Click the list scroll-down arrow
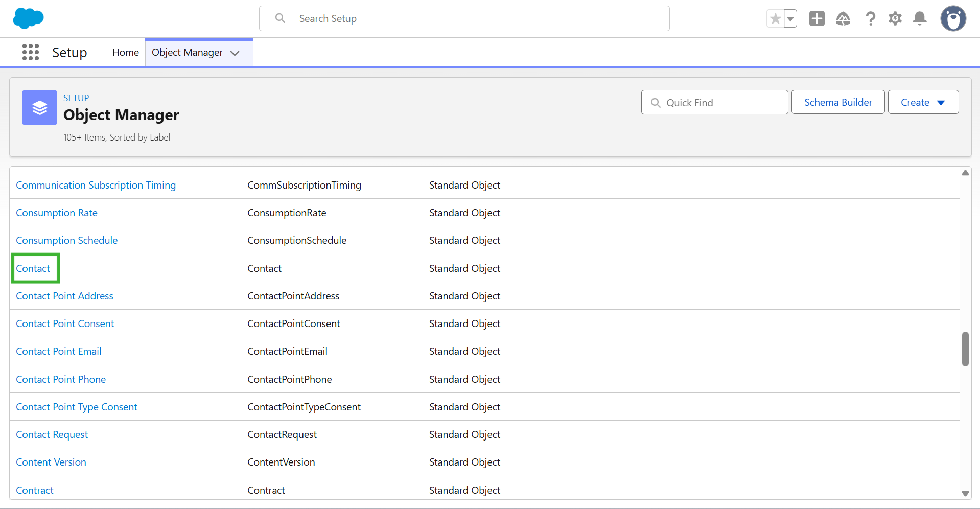 coord(965,493)
